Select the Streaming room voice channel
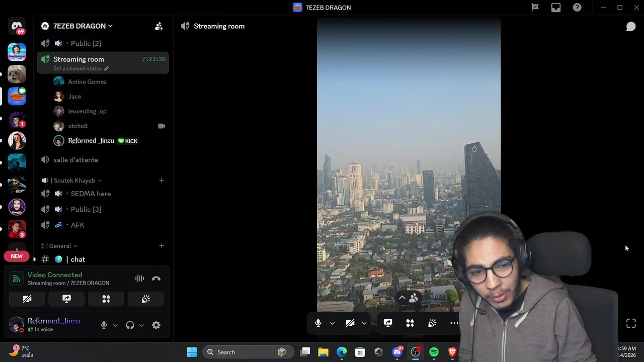Viewport: 644px width, 362px height. coord(103,63)
